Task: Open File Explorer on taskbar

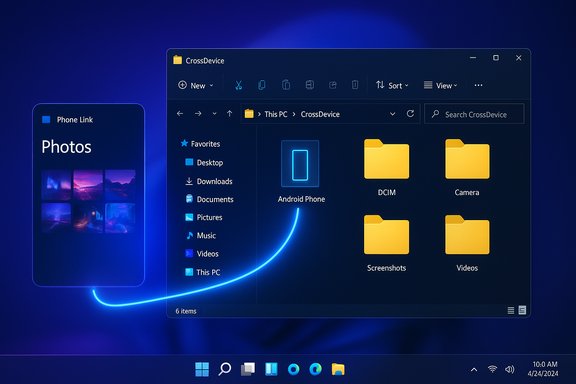Action: click(338, 369)
